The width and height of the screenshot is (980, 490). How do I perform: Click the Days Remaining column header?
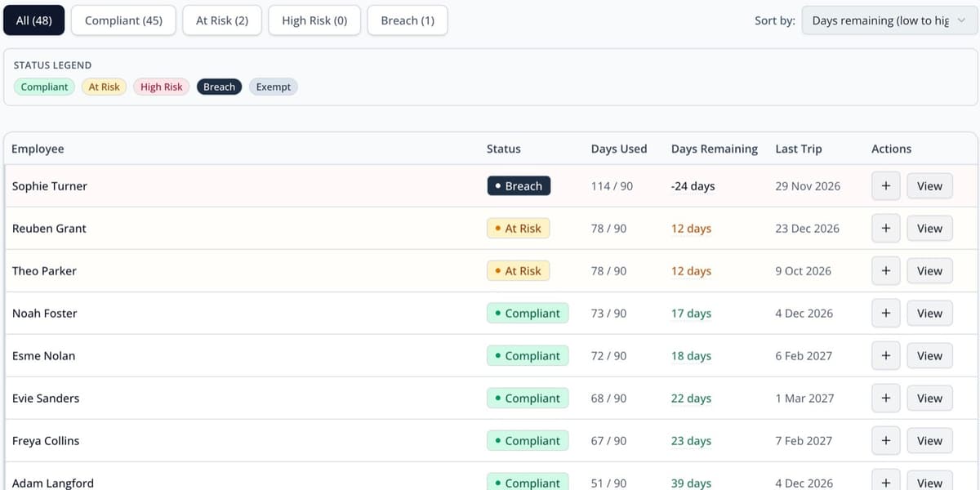(715, 149)
